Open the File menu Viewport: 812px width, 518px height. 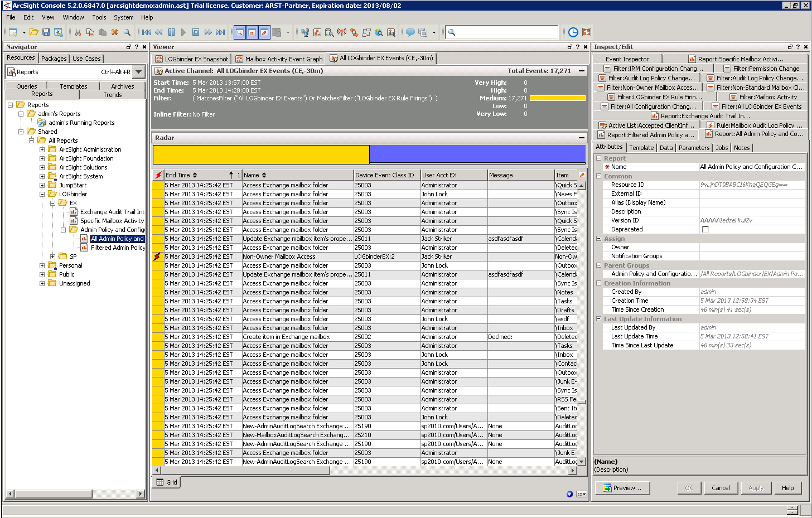(x=11, y=17)
